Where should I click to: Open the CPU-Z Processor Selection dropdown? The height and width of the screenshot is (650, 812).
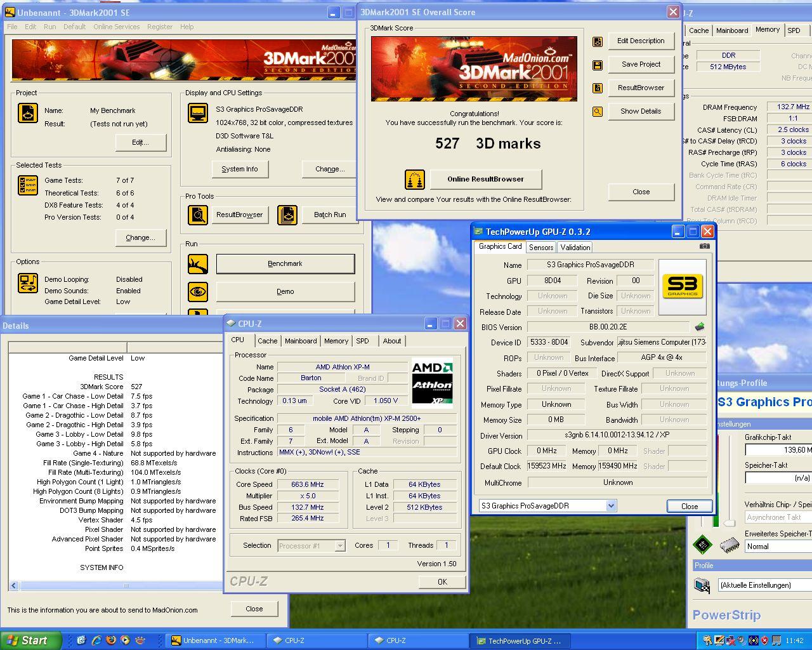coord(340,546)
